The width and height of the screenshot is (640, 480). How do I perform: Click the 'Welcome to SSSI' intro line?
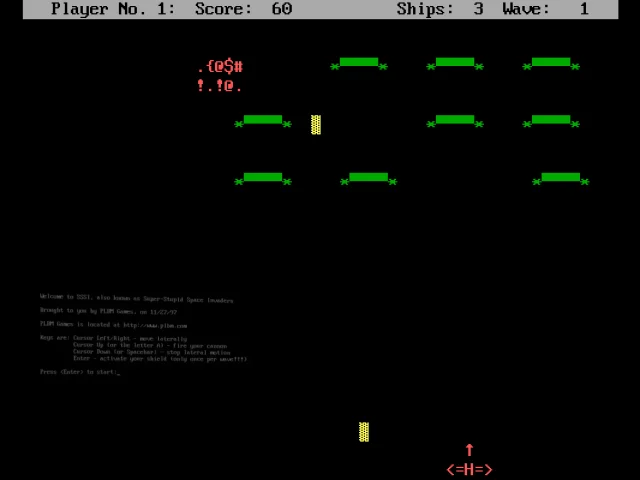coord(137,298)
